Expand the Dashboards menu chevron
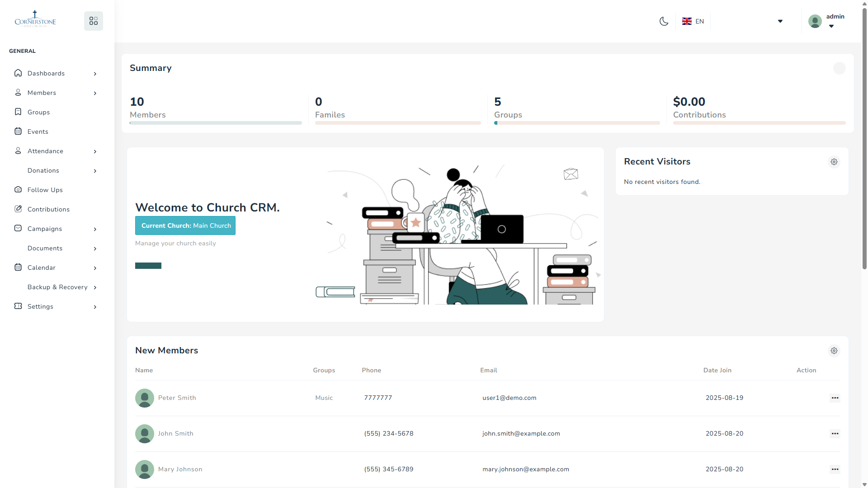This screenshot has height=488, width=868. [x=95, y=74]
